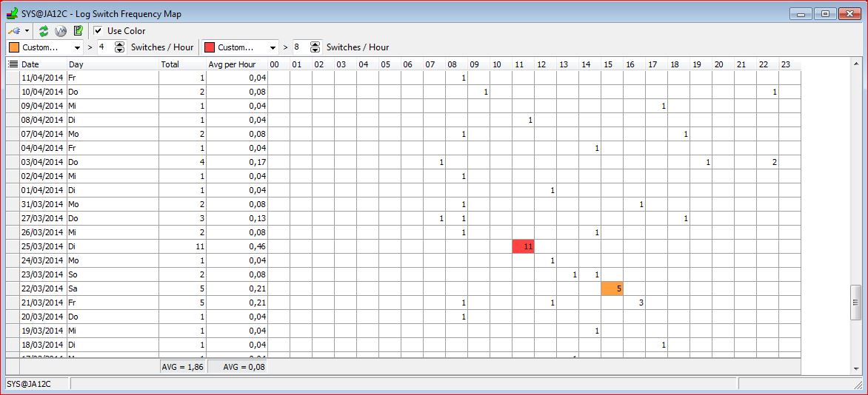The height and width of the screenshot is (395, 868).
Task: Click the hour 08 column header
Action: 457,64
